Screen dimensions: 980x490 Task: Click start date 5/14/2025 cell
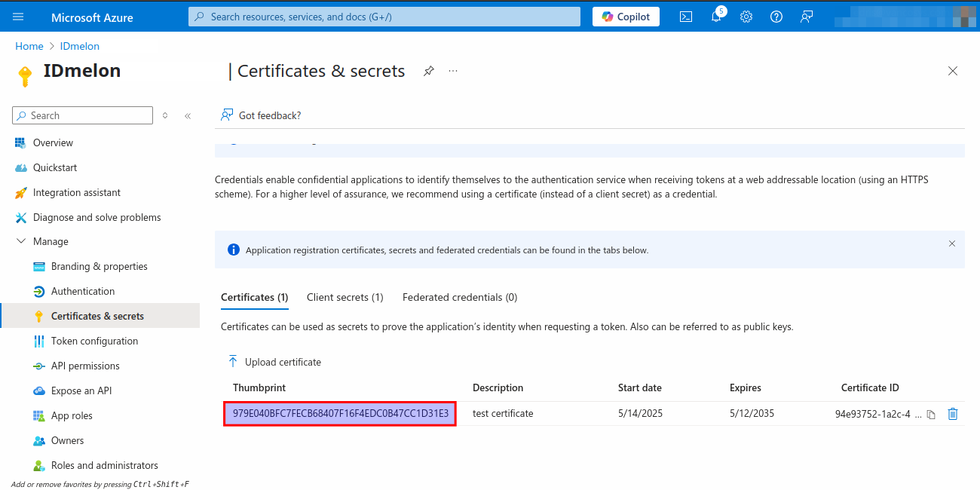point(640,413)
